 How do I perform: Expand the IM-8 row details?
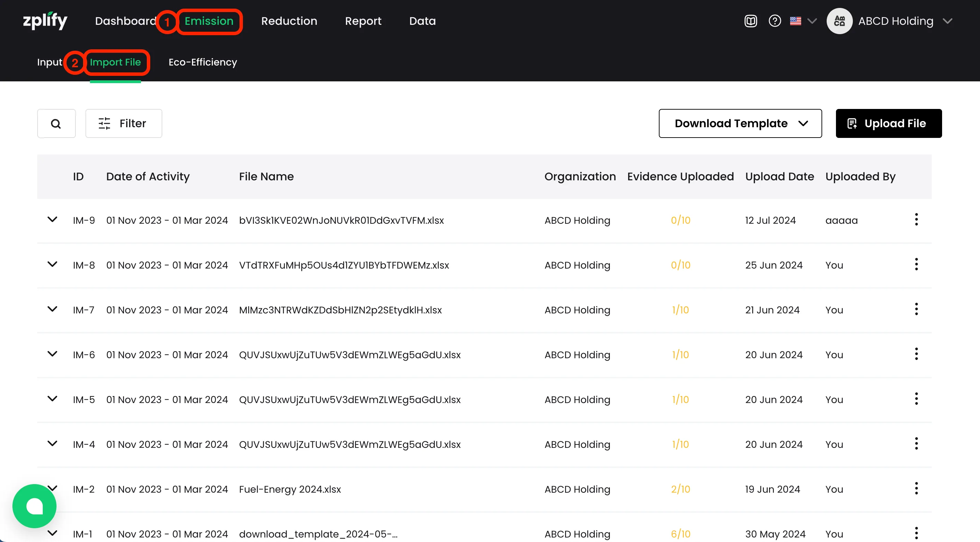(52, 264)
